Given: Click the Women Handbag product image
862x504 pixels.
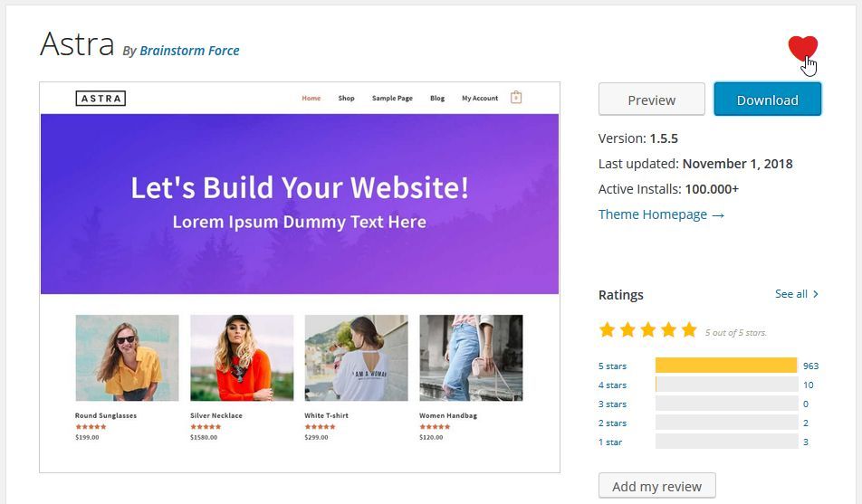Looking at the screenshot, I should tap(471, 357).
